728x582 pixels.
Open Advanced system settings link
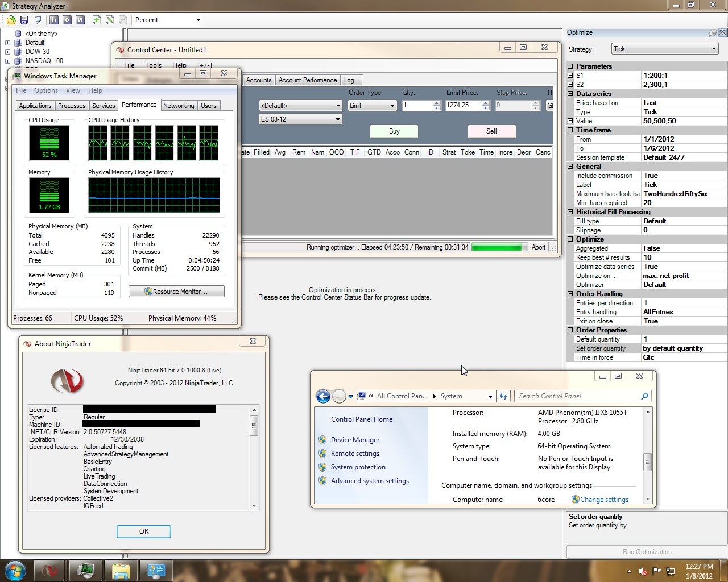370,481
